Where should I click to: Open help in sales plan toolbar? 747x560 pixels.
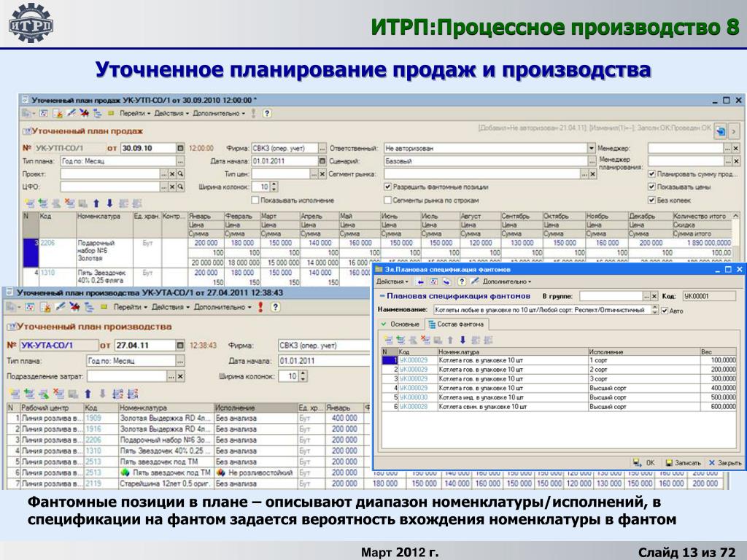click(x=267, y=113)
